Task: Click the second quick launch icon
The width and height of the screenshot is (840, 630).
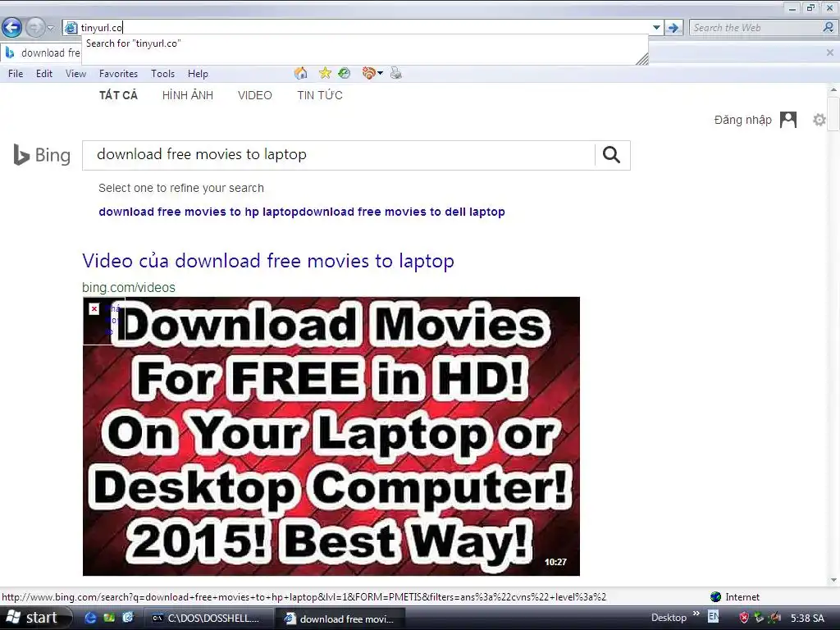Action: (x=109, y=619)
